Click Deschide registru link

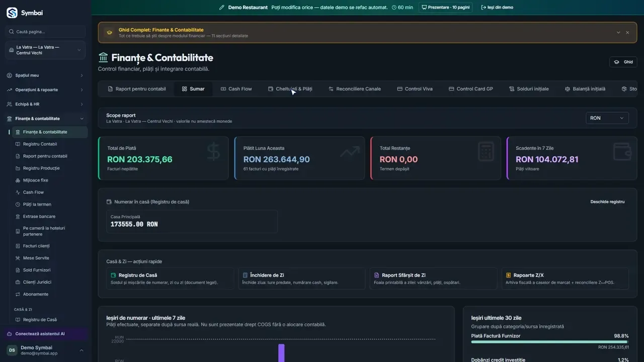[607, 202]
